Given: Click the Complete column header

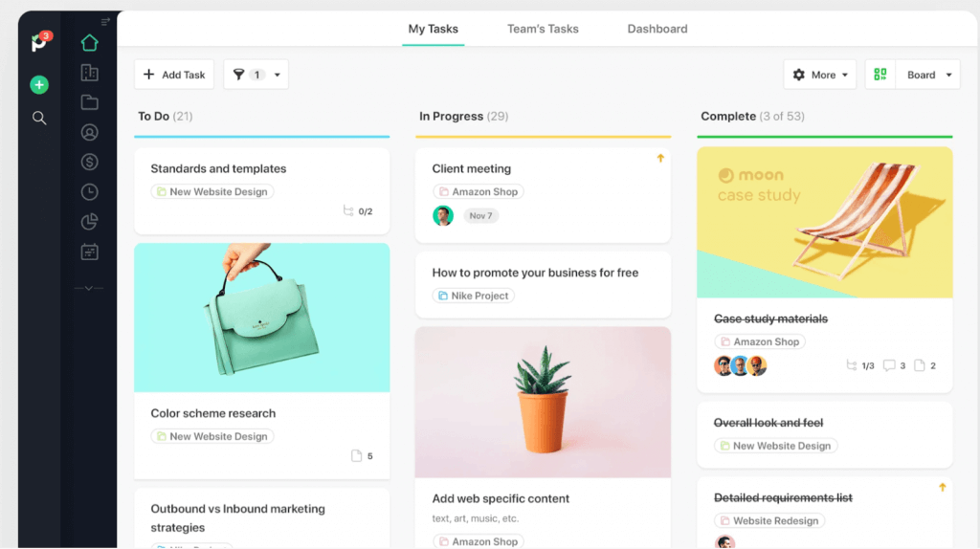Looking at the screenshot, I should [752, 116].
